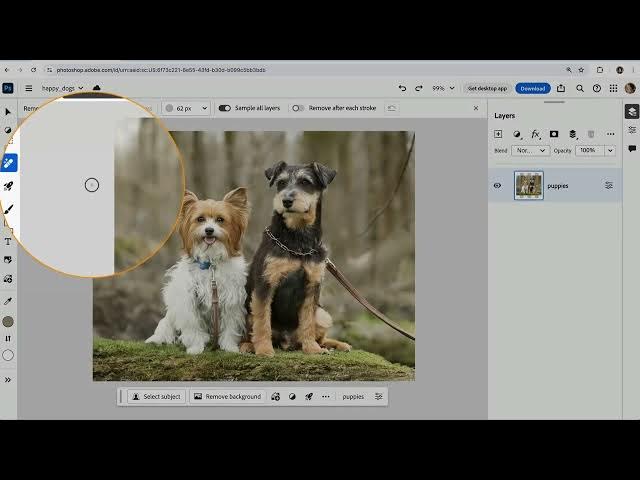This screenshot has height=480, width=640.
Task: Open the zoom level dropdown
Action: point(443,88)
